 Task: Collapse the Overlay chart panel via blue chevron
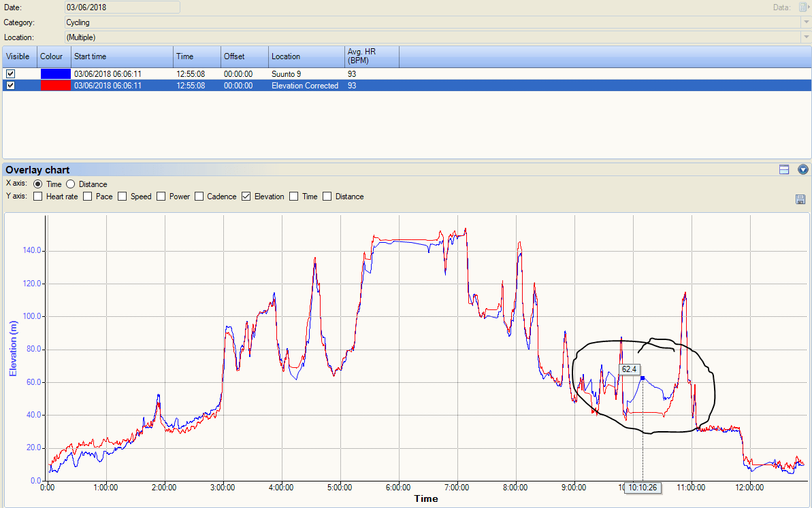tap(803, 169)
